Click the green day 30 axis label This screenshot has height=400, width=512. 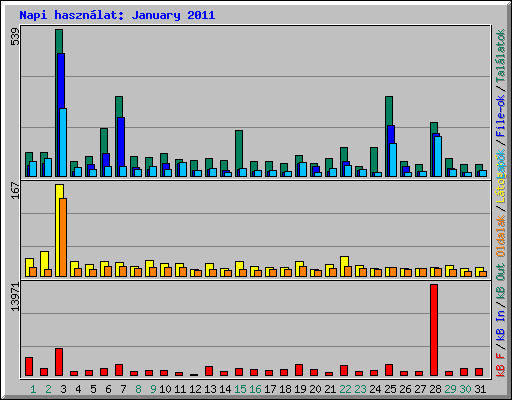point(465,389)
